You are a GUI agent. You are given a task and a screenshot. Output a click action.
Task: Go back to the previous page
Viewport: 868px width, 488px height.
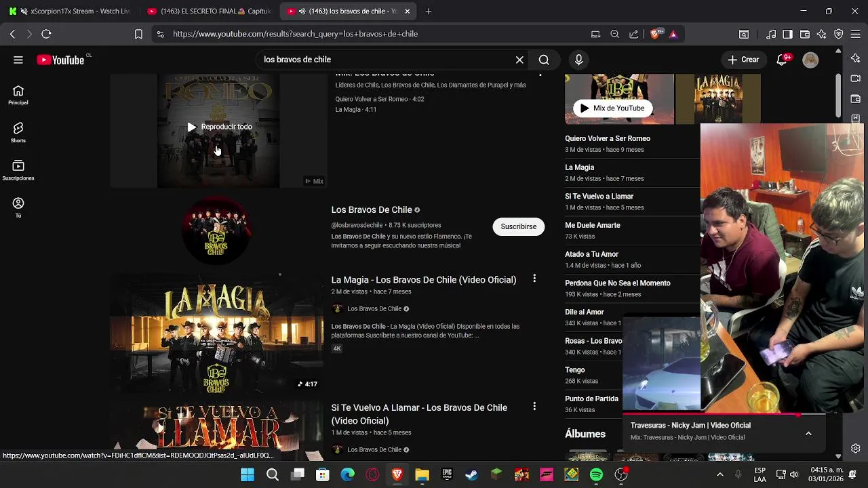point(12,34)
